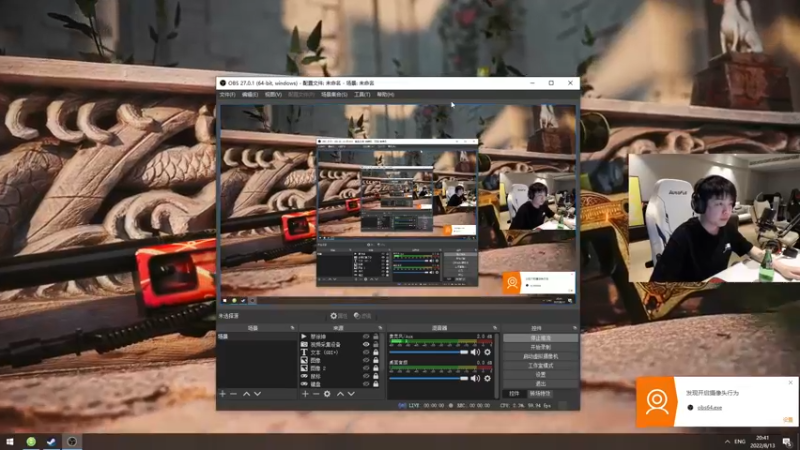800x450 pixels.
Task: Pop out the 场景 dock panel
Action: (x=292, y=328)
